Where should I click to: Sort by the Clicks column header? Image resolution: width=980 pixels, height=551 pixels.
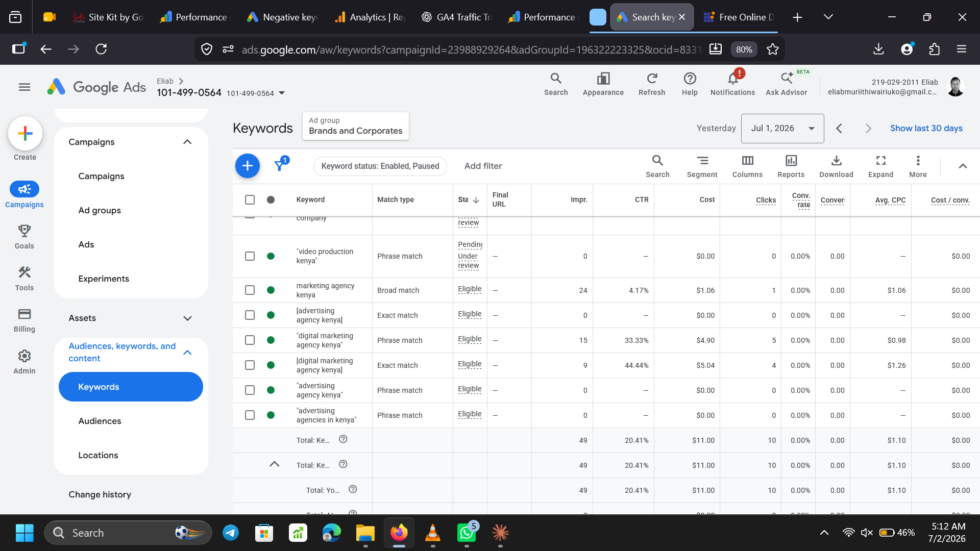pyautogui.click(x=766, y=200)
